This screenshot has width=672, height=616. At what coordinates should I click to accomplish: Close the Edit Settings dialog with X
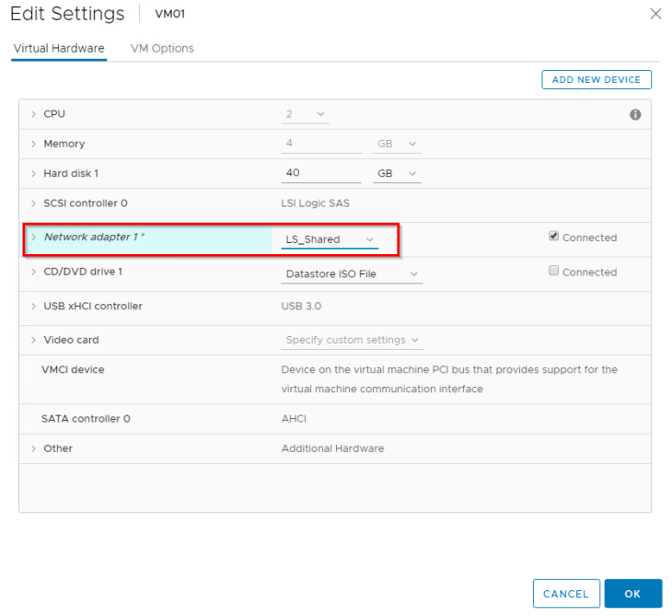[x=655, y=14]
